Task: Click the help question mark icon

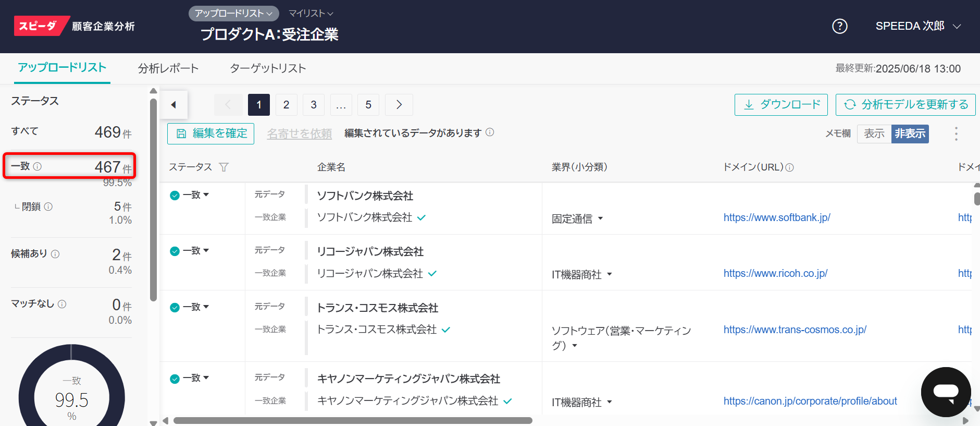Action: click(x=839, y=26)
